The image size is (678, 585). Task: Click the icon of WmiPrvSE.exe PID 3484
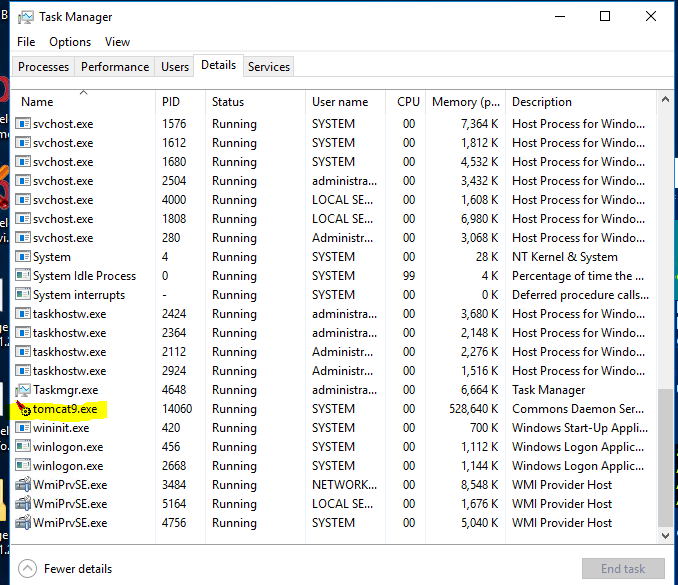(x=24, y=485)
